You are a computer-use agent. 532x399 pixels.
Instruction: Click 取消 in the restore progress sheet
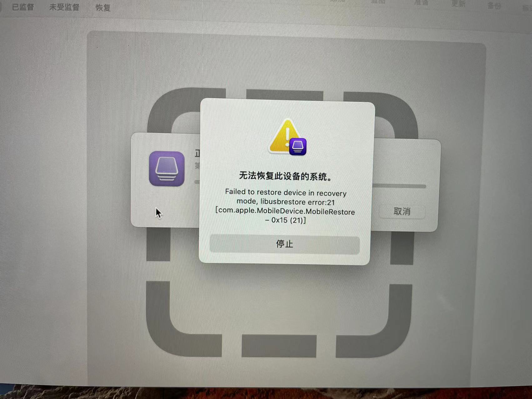[x=402, y=211]
